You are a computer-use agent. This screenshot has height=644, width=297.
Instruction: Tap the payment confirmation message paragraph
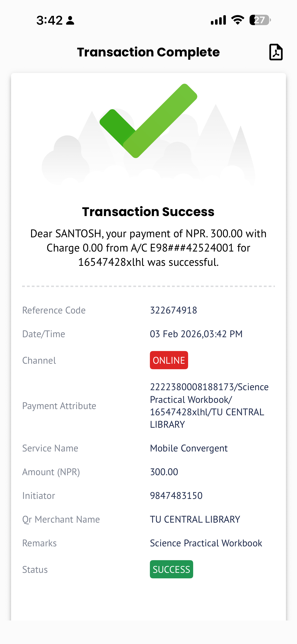point(148,248)
